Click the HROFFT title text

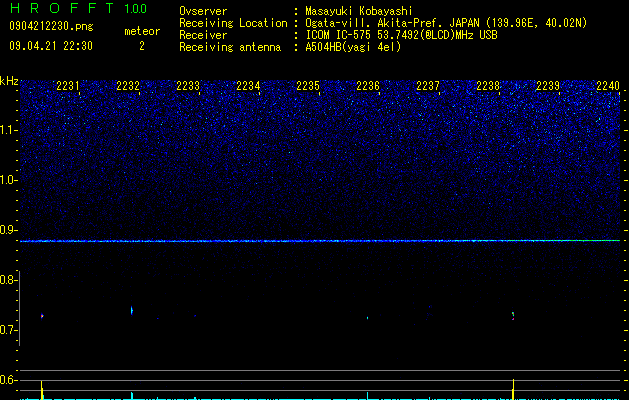point(62,8)
